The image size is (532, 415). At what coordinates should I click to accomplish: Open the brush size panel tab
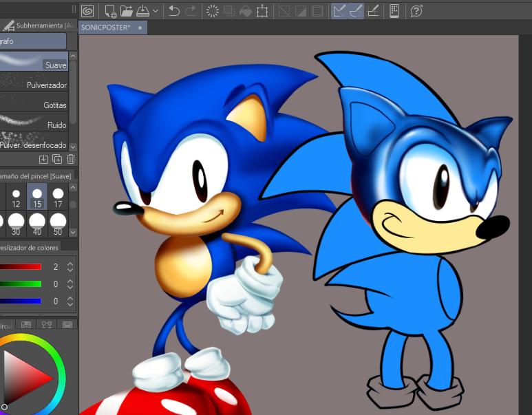pyautogui.click(x=36, y=175)
